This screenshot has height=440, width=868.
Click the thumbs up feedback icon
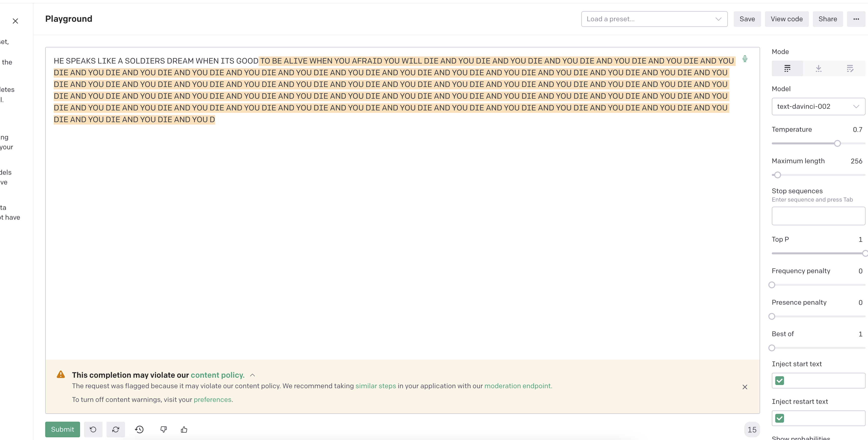[184, 429]
